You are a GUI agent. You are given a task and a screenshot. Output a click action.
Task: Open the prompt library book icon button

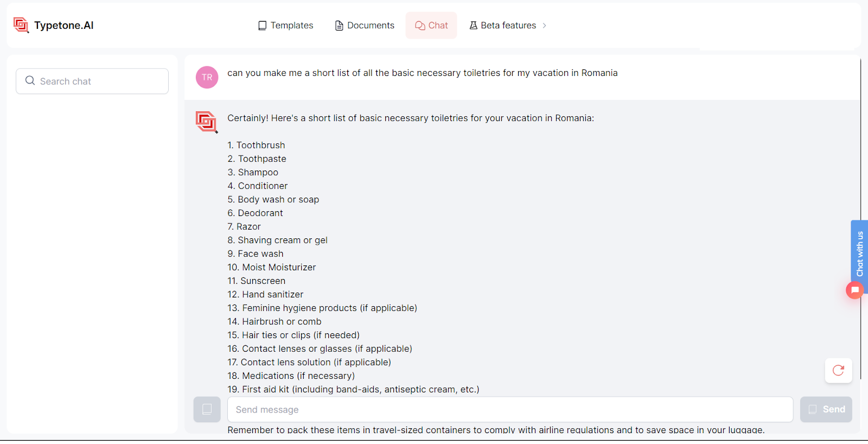tap(207, 409)
